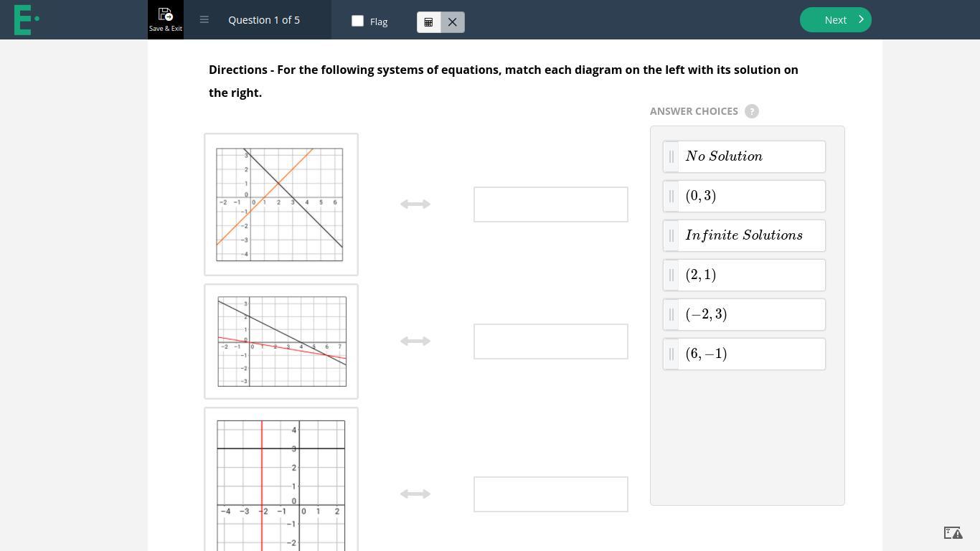Click the Edulastic E logo

26,19
